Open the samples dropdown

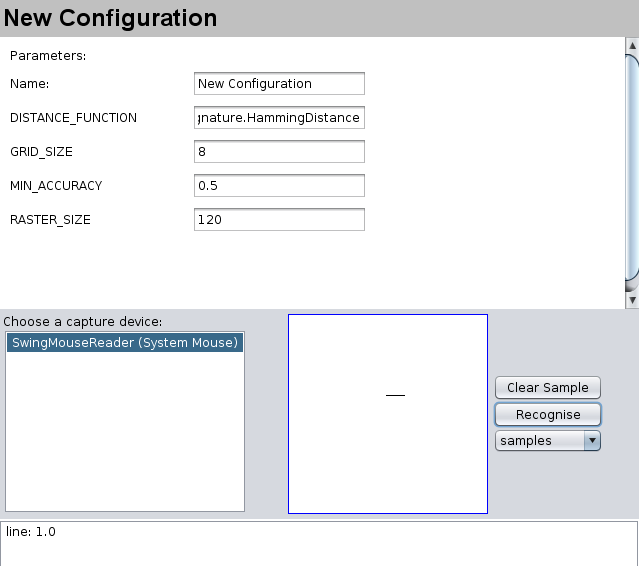pos(547,441)
